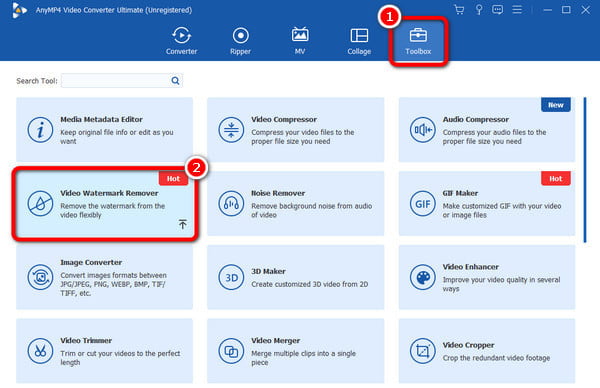Switch to the Ripper tab

(x=240, y=41)
